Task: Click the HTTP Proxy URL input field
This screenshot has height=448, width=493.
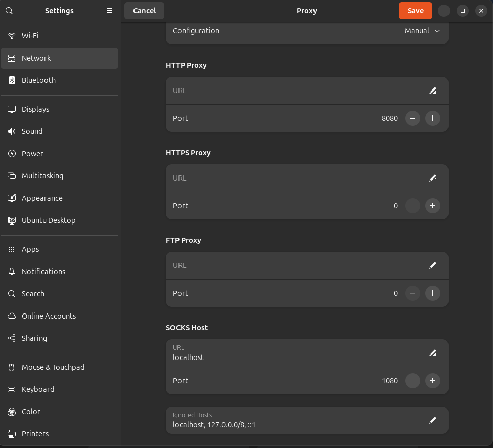Action: click(293, 91)
